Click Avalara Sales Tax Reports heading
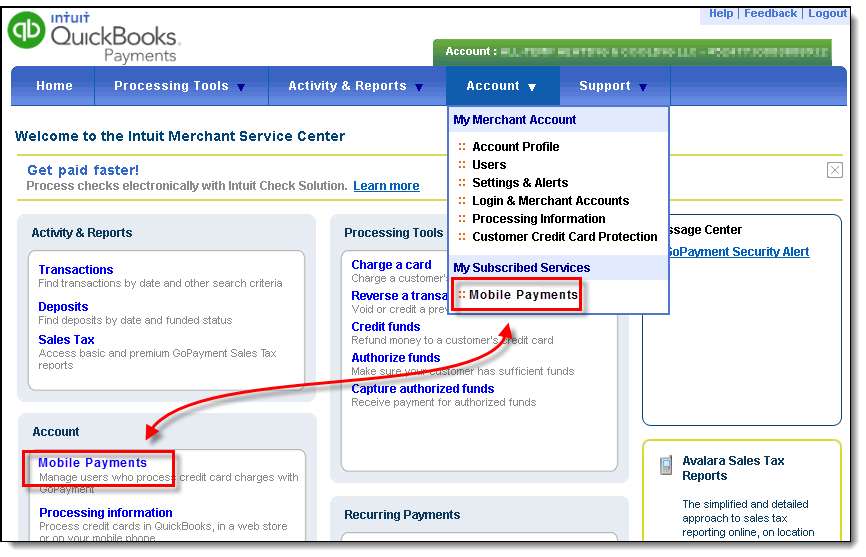 (x=733, y=468)
